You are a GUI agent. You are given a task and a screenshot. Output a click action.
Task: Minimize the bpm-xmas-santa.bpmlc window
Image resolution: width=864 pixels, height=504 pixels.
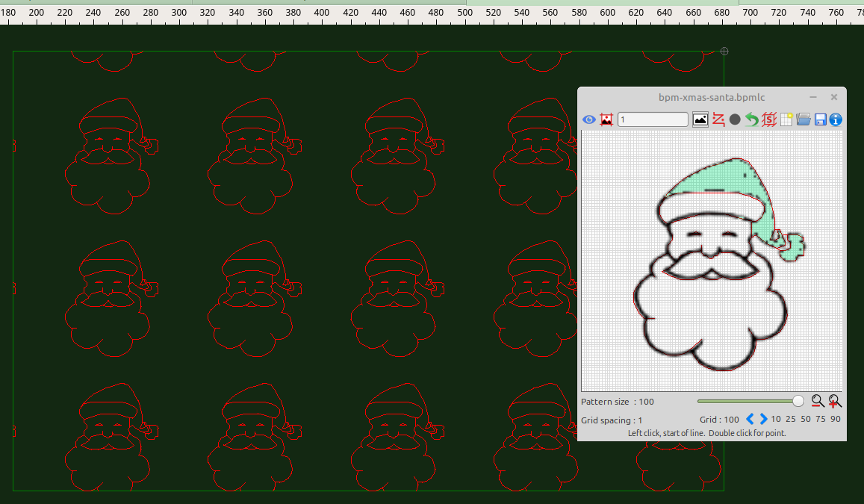pyautogui.click(x=813, y=97)
